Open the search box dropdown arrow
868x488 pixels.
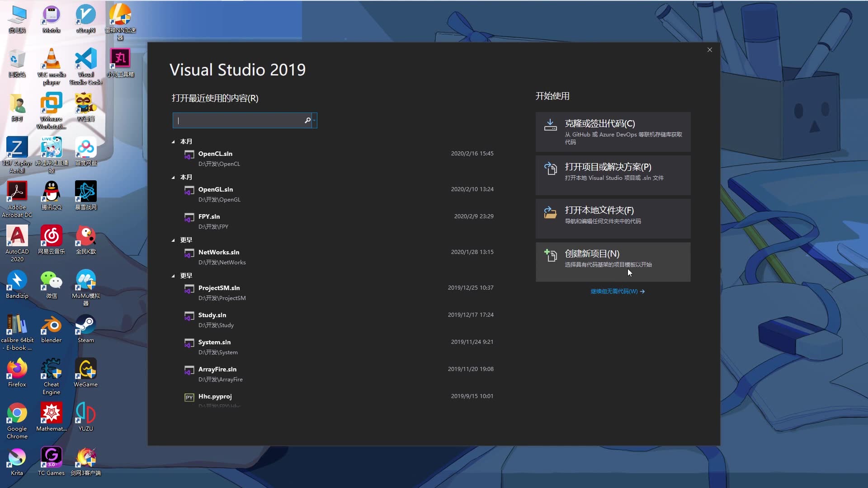pos(314,121)
